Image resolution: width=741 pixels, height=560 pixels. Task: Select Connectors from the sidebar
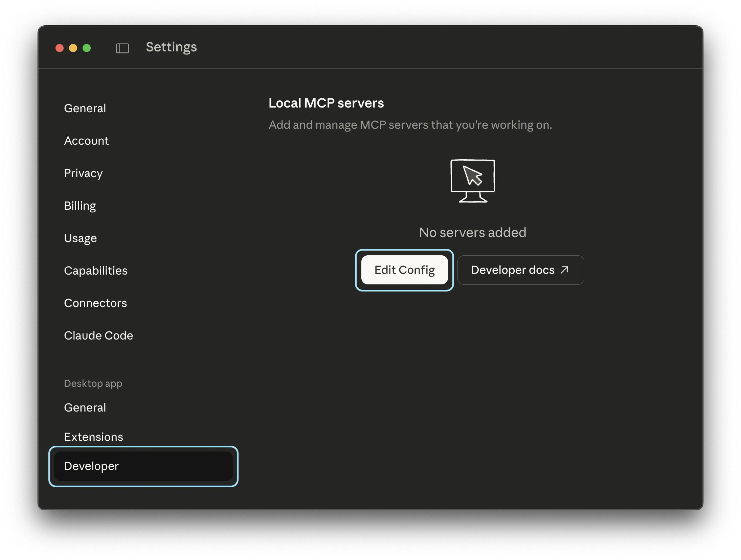(x=95, y=303)
